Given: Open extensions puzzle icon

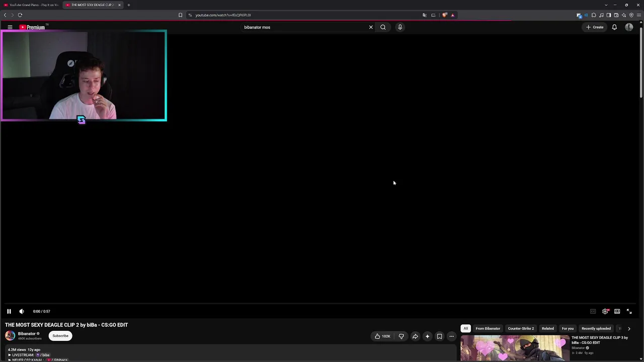Looking at the screenshot, I should click(594, 15).
